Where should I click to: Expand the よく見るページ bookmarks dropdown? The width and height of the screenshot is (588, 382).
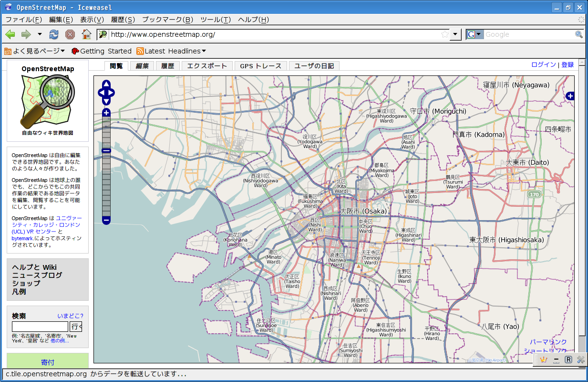(62, 51)
